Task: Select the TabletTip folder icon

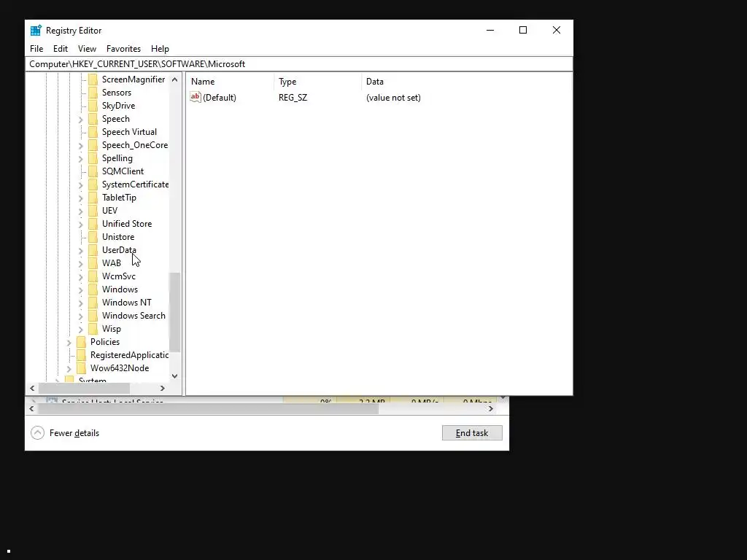Action: [93, 197]
